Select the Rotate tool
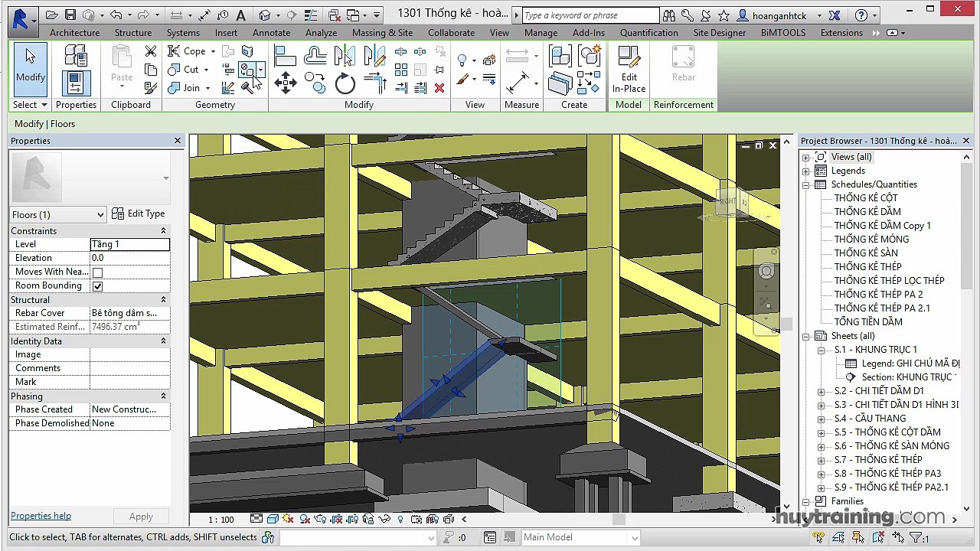980x551 pixels. point(345,83)
